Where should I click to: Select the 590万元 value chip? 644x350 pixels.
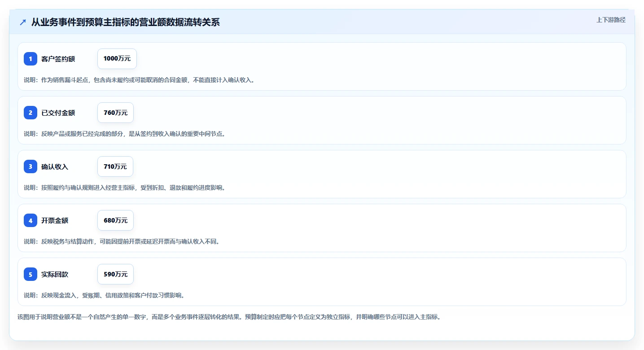(x=115, y=274)
